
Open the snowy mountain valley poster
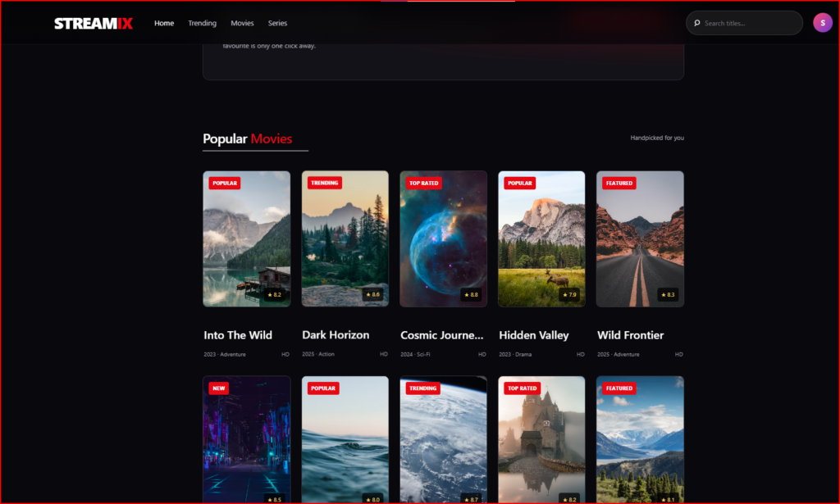point(640,440)
